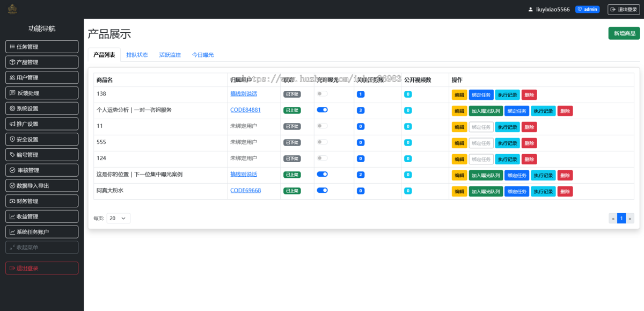This screenshot has width=644, height=311.
Task: Click 关联任务数 badge 2 for 这是你的位置
Action: pyautogui.click(x=361, y=175)
